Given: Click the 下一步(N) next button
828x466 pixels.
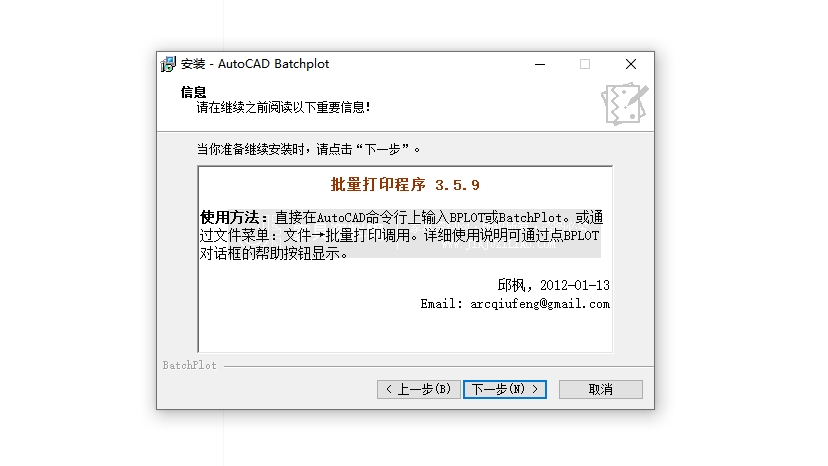Looking at the screenshot, I should (x=505, y=389).
